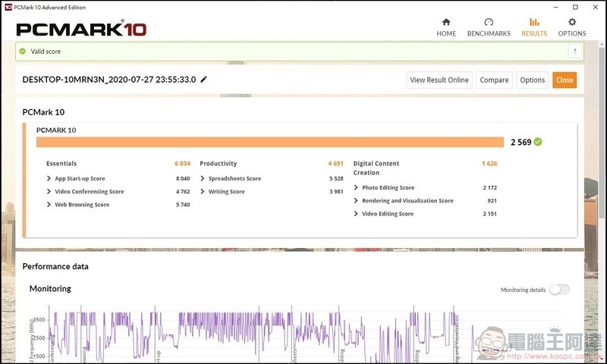Image resolution: width=607 pixels, height=364 pixels.
Task: Toggle the Monitoring details switch
Action: (x=559, y=290)
